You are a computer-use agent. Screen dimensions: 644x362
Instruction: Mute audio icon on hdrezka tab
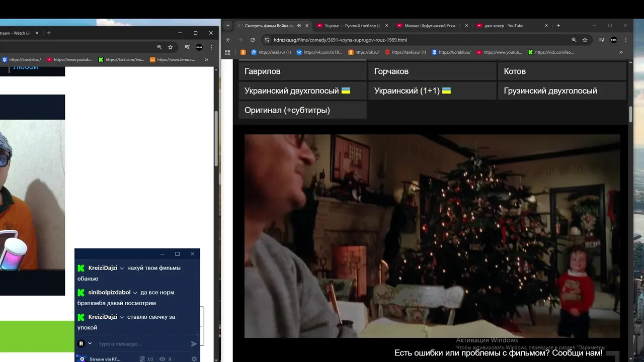coord(299,26)
